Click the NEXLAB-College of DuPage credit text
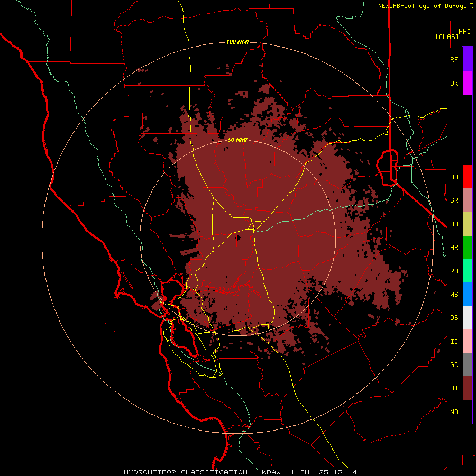This screenshot has width=476, height=476. 422,6
